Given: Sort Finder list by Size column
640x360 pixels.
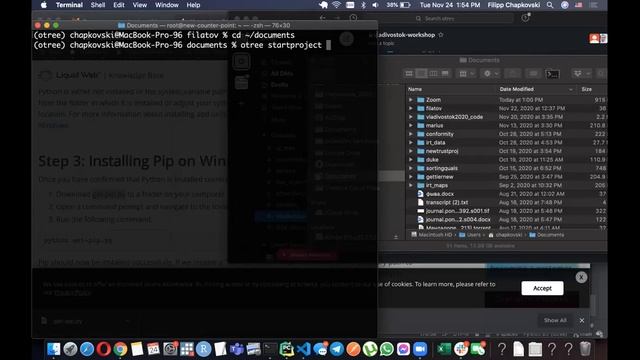Looking at the screenshot, I should [587, 89].
